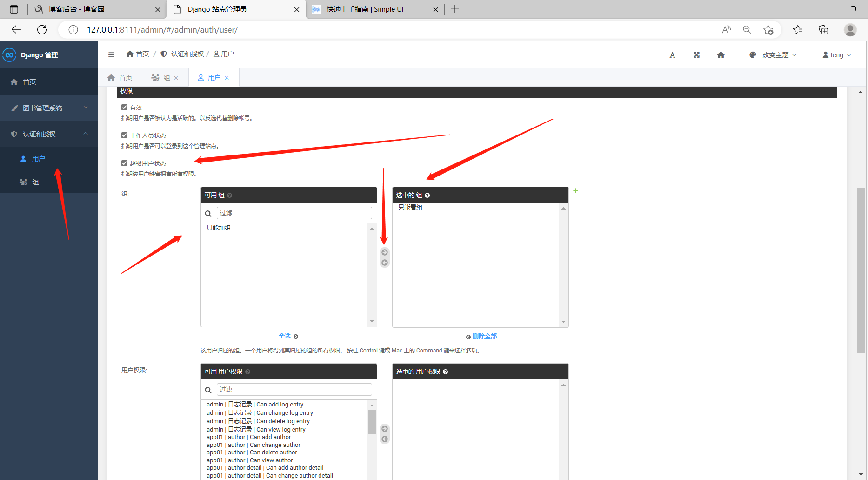Screen dimensions: 868x480
Task: Switch to the 首页 page tab
Action: [x=120, y=78]
